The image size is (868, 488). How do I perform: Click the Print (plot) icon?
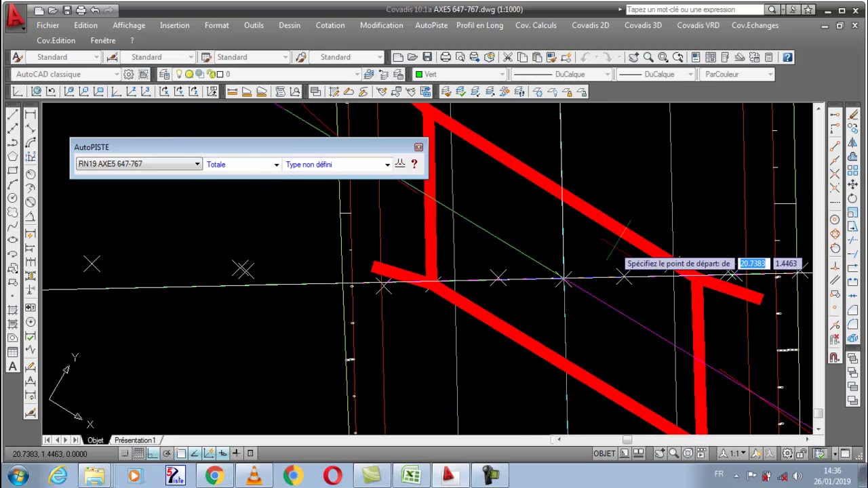(x=446, y=58)
